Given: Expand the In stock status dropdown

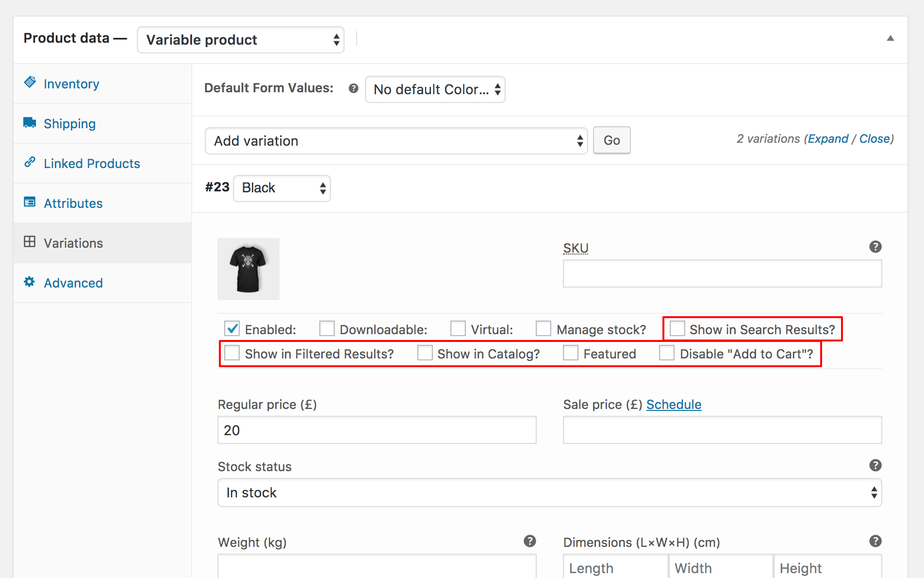Looking at the screenshot, I should pos(549,493).
